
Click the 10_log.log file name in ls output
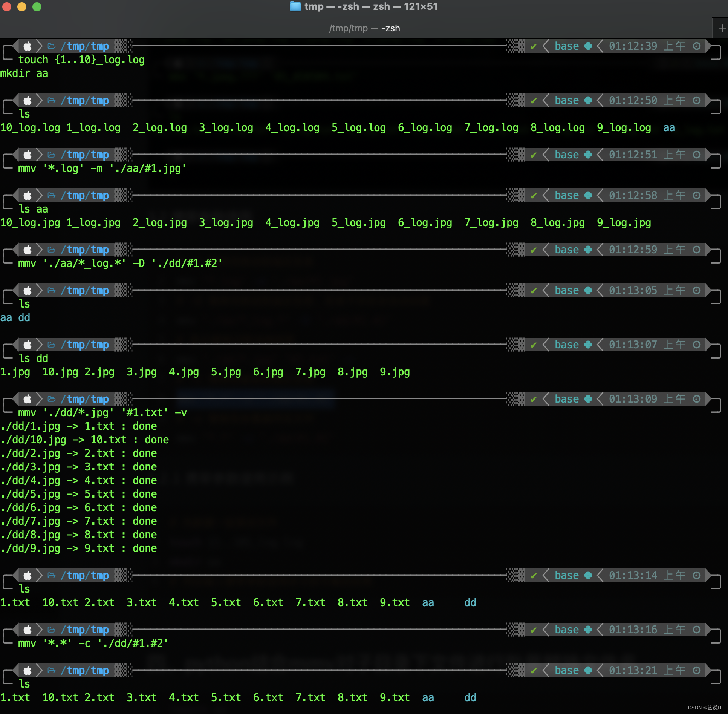pos(30,128)
